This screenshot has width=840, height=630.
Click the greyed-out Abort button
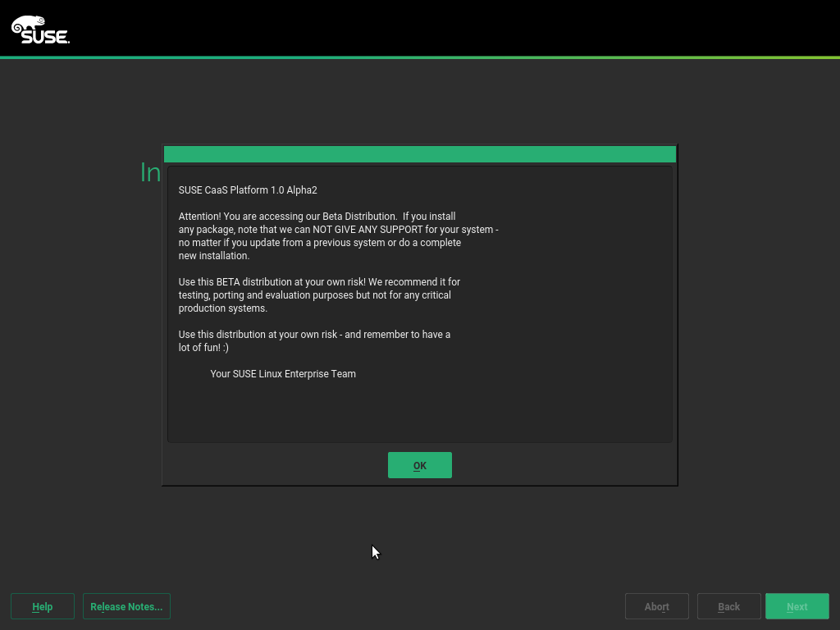[x=656, y=606]
